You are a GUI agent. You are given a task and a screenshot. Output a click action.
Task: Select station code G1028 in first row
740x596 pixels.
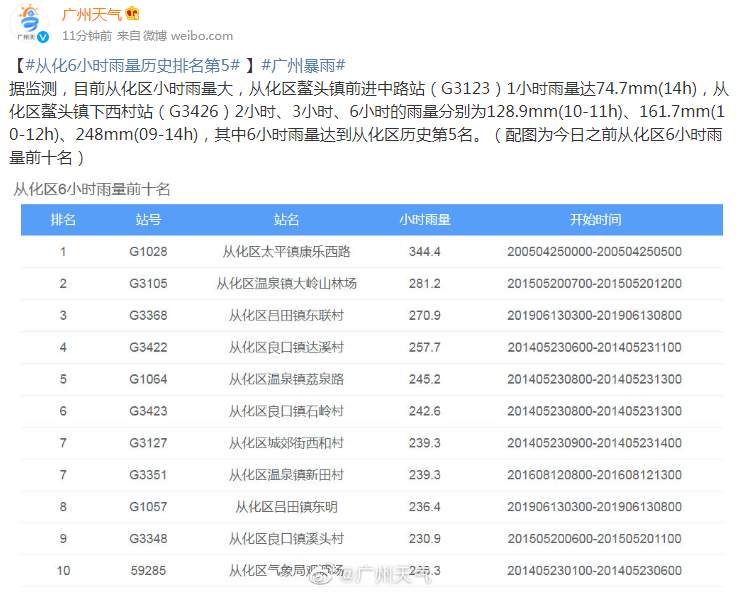148,252
